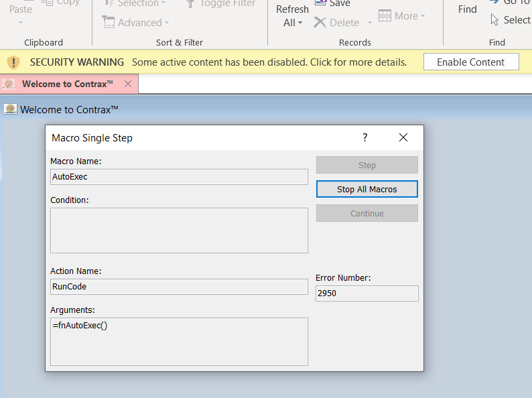
Task: Click the Arguments text box
Action: click(x=179, y=341)
